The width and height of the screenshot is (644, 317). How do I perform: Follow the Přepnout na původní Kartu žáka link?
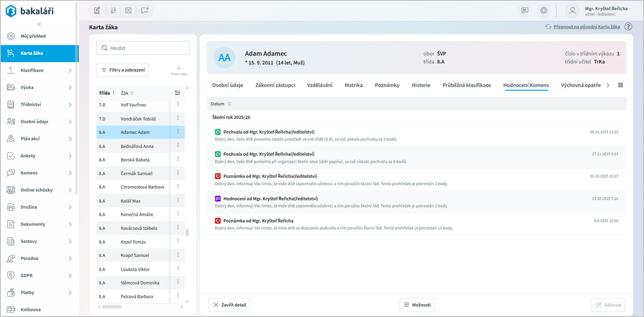point(586,27)
